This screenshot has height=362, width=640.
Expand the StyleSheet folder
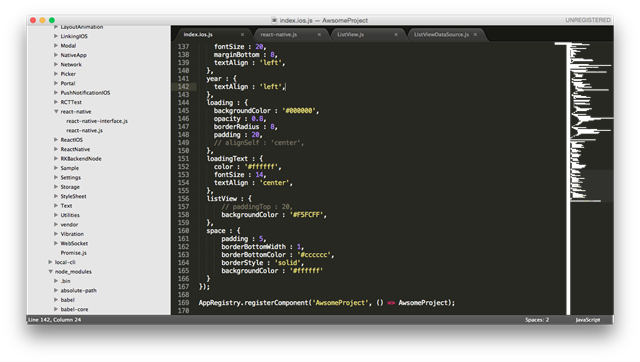pos(56,196)
